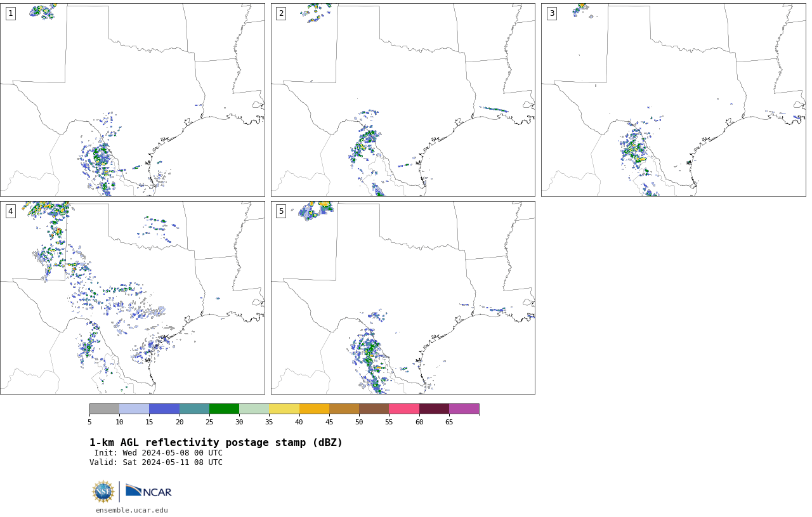The width and height of the screenshot is (812, 517).
Task: Click the ensemble.ucar.edu text
Action: pos(132,510)
